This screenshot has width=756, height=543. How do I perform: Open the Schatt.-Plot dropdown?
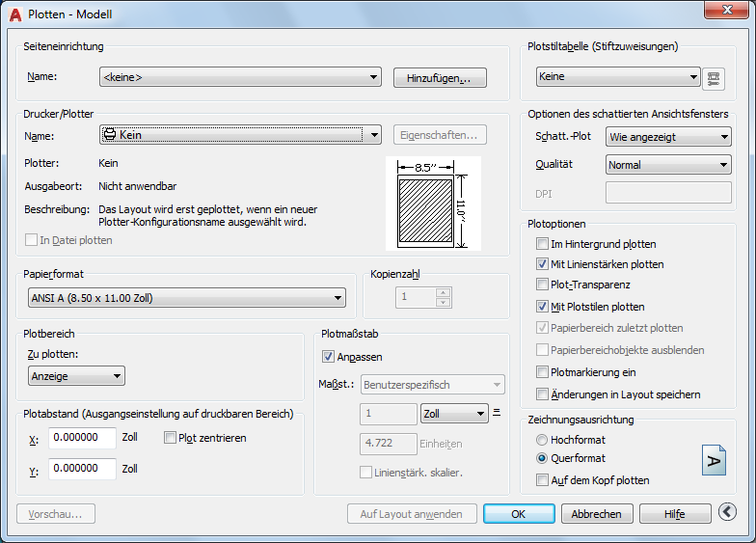[x=668, y=137]
